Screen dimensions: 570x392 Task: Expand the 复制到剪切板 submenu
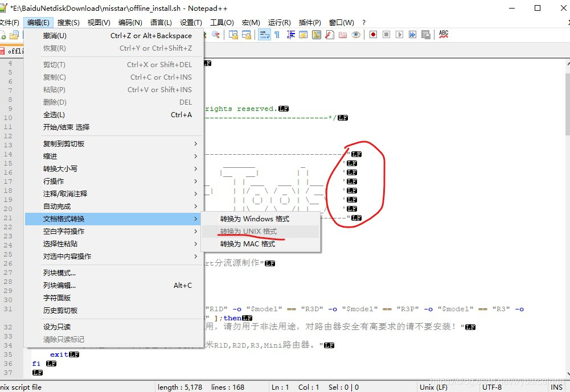click(113, 144)
